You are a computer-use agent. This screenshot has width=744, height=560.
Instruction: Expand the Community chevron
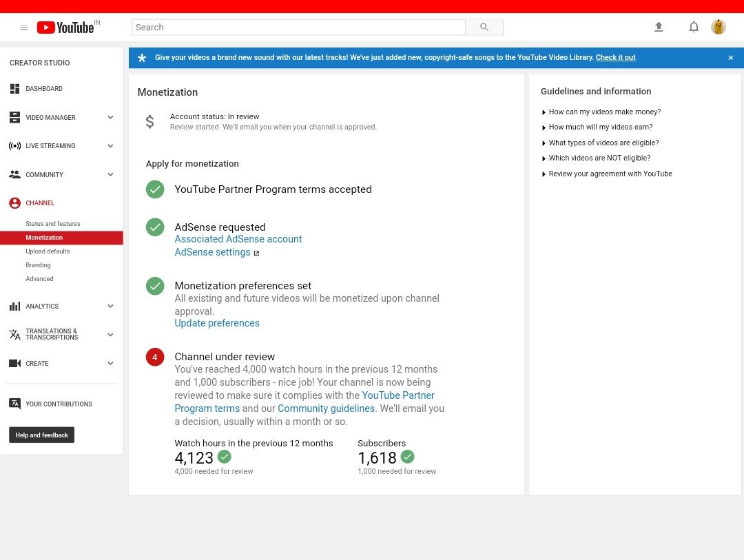(110, 174)
